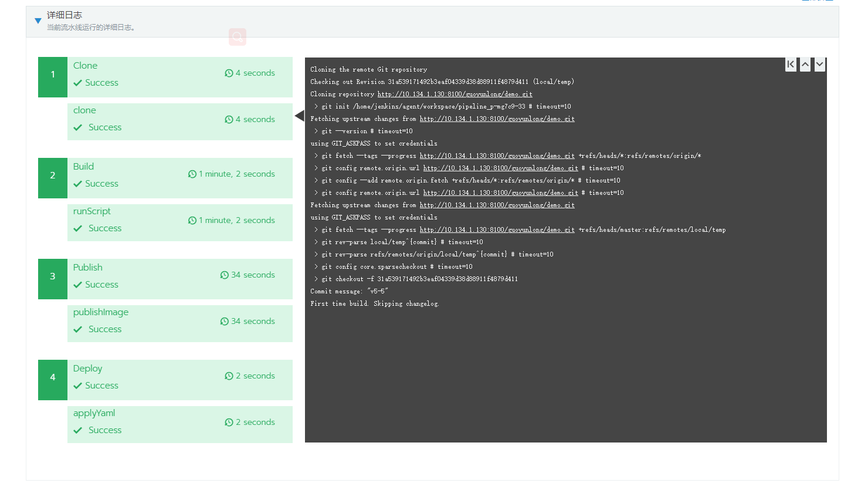
Task: Click the green checkmark in the Publish stage
Action: (x=77, y=285)
